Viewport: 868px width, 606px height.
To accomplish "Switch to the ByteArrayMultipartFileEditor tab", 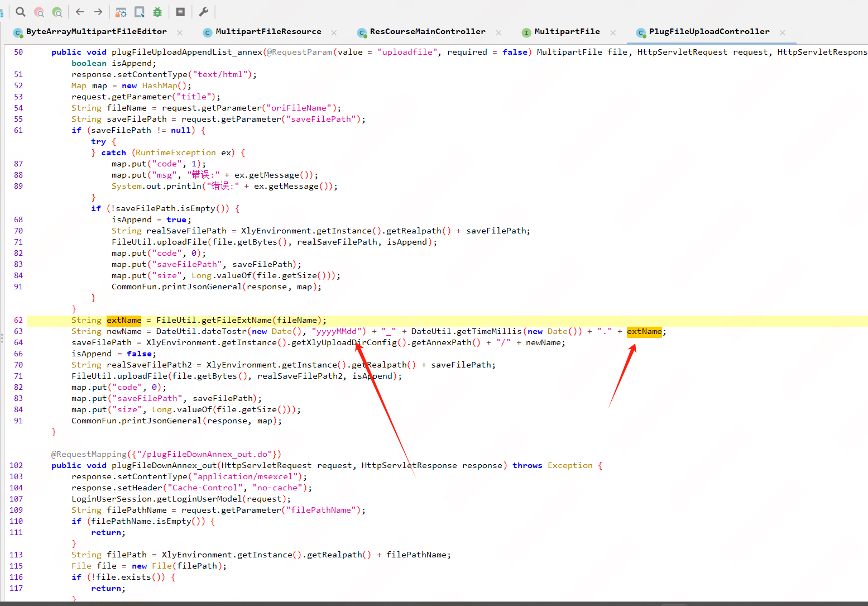I will point(96,32).
